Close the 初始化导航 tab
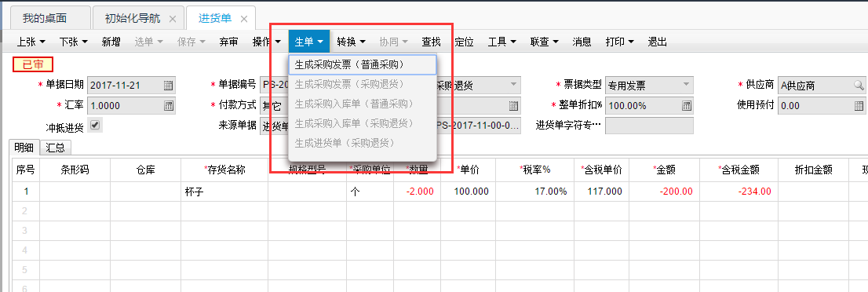This screenshot has width=868, height=292. pos(173,18)
